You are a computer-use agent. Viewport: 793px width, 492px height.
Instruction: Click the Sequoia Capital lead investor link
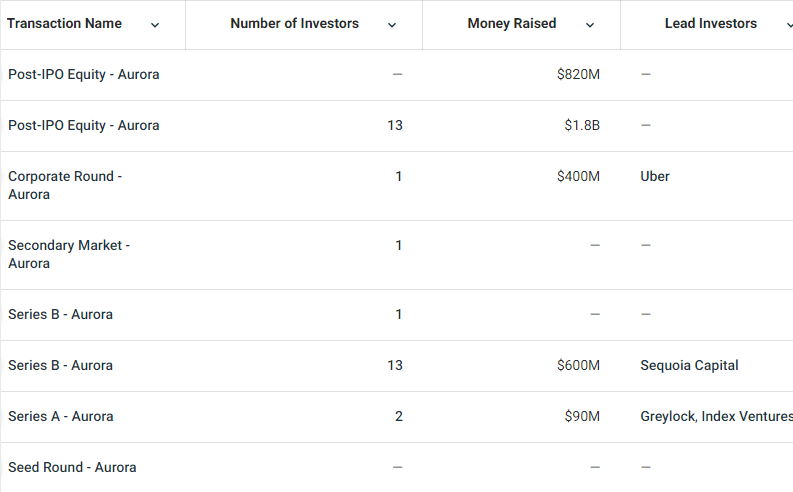click(x=689, y=365)
